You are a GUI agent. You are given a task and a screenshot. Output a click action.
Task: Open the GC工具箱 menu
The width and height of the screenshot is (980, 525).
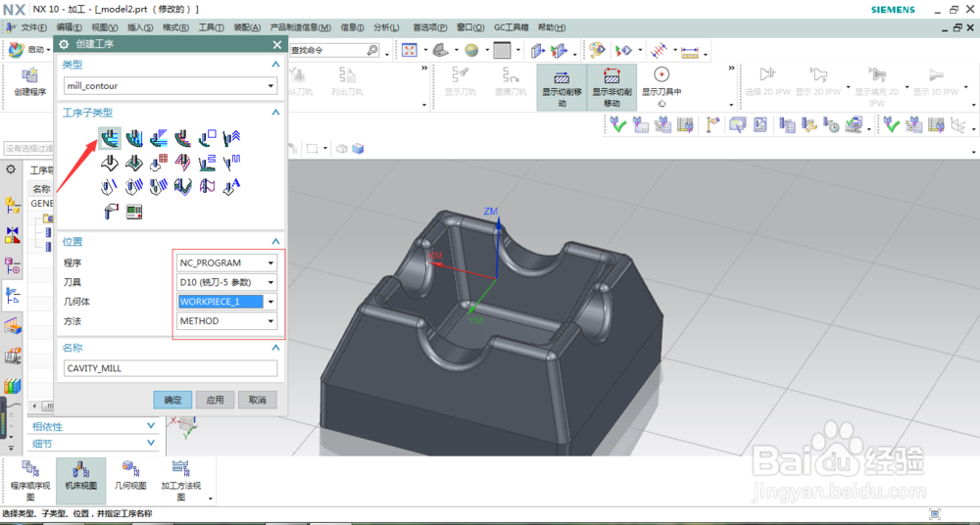point(512,27)
